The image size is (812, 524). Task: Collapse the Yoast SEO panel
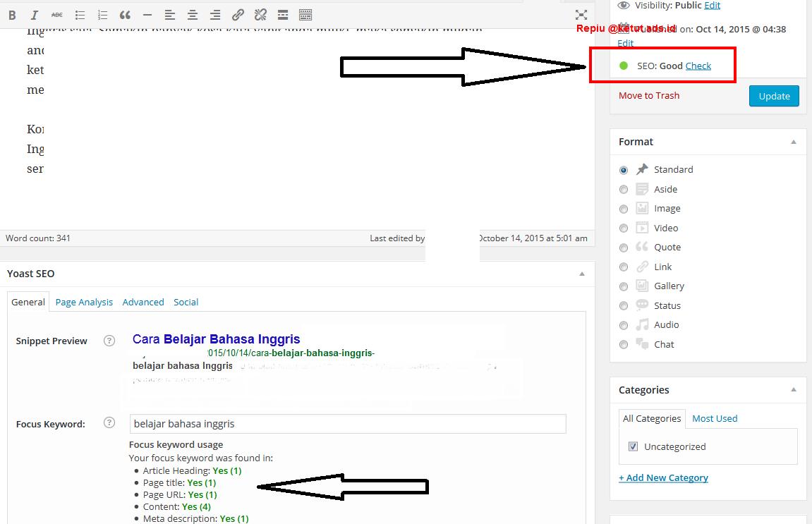coord(582,274)
